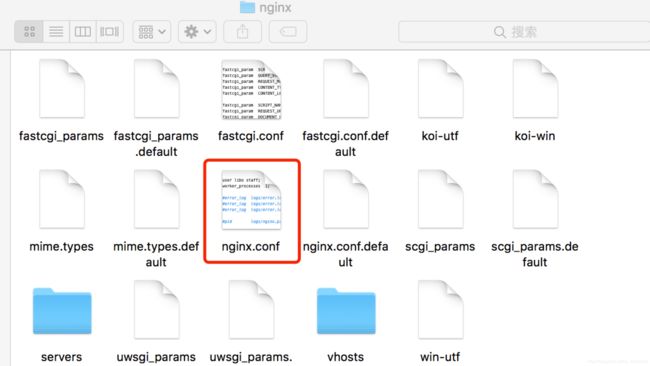The height and width of the screenshot is (366, 650).
Task: Click the koi-win filename label
Action: click(535, 136)
